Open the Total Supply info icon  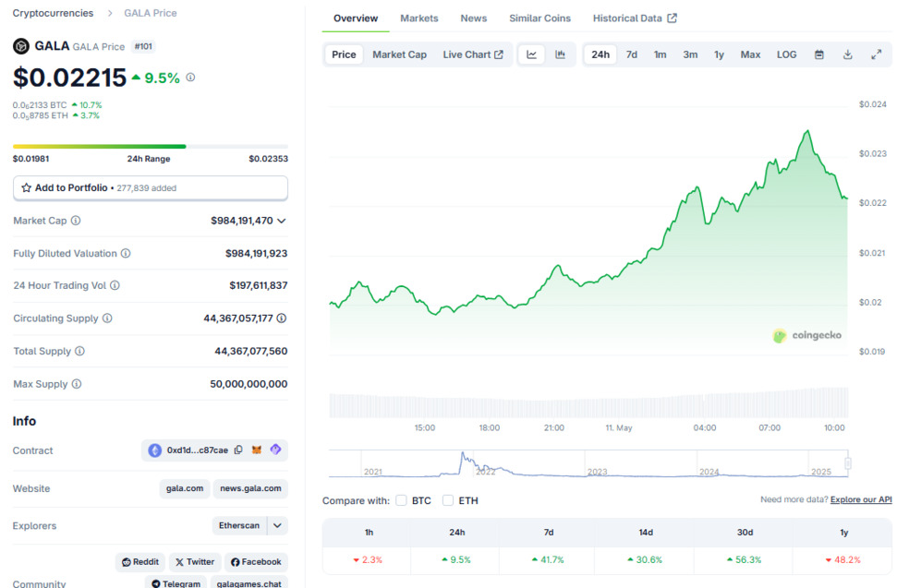pos(79,351)
